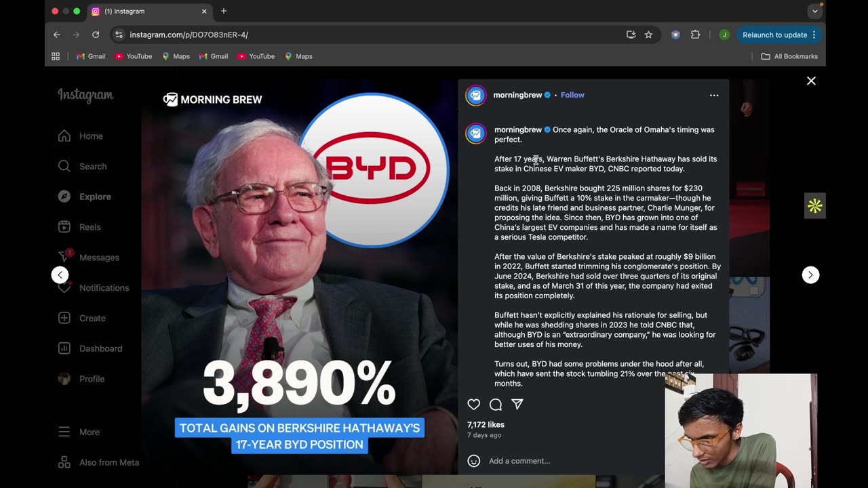Reload the Instagram page
Image resolution: width=868 pixels, height=488 pixels.
click(96, 35)
